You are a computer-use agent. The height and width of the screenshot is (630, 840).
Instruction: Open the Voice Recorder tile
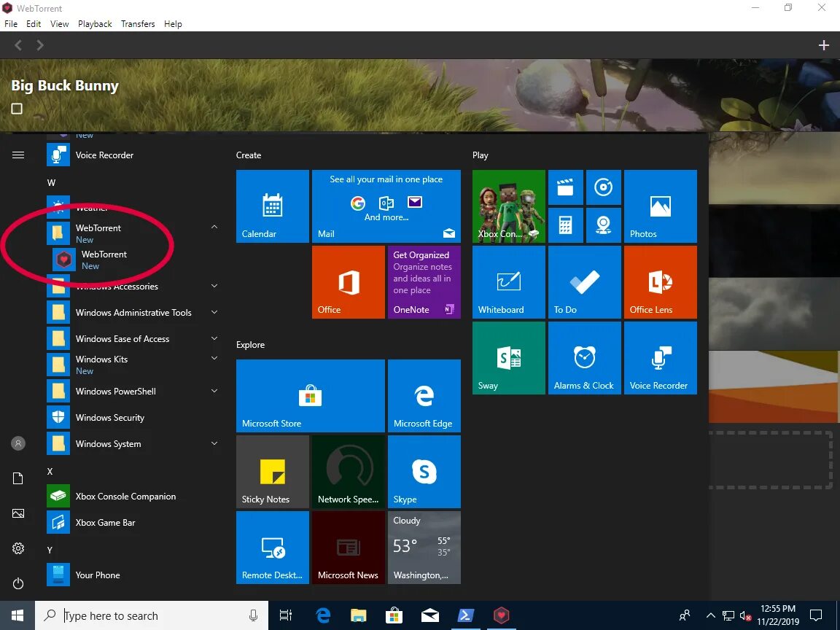(x=661, y=358)
